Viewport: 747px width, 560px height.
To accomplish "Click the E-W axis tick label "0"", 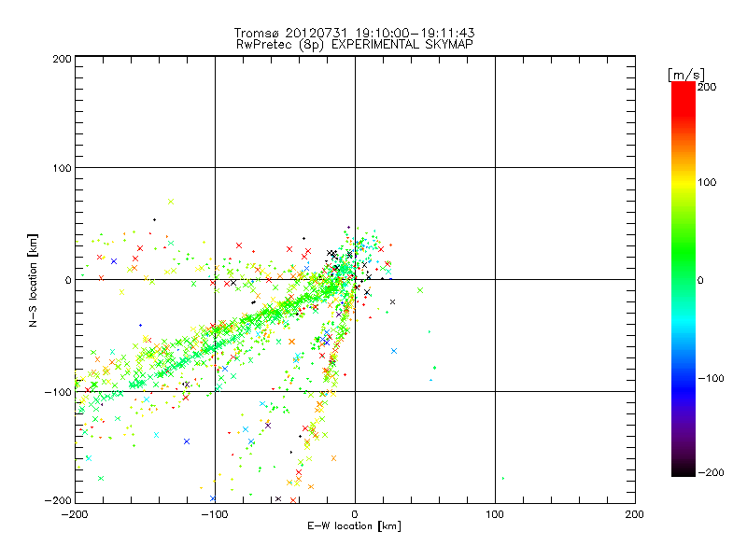I will (355, 514).
